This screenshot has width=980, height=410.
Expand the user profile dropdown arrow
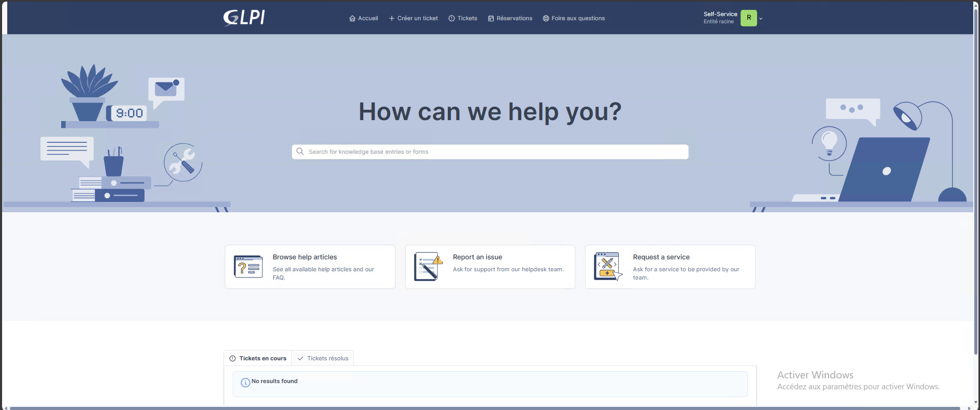click(761, 19)
